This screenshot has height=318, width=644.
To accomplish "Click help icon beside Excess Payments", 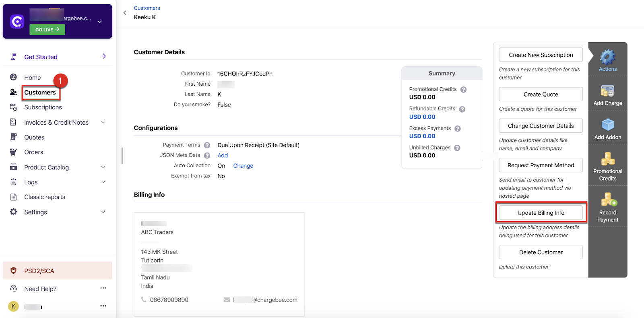I will tap(458, 129).
